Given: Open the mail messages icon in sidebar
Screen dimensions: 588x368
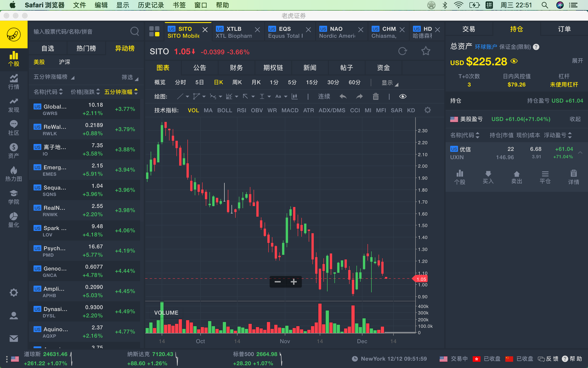Looking at the screenshot, I should tap(14, 338).
